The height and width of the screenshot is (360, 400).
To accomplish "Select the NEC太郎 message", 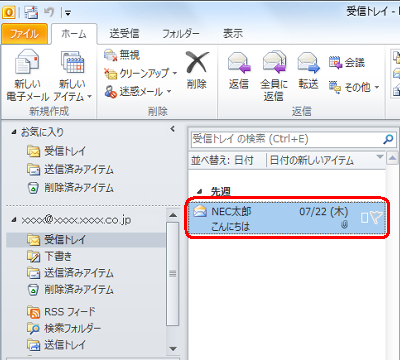I will (287, 218).
